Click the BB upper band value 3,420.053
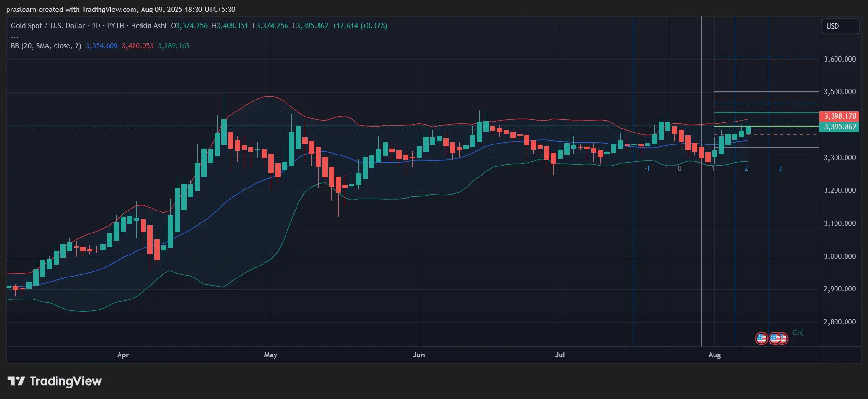Image resolution: width=868 pixels, height=399 pixels. (x=138, y=46)
